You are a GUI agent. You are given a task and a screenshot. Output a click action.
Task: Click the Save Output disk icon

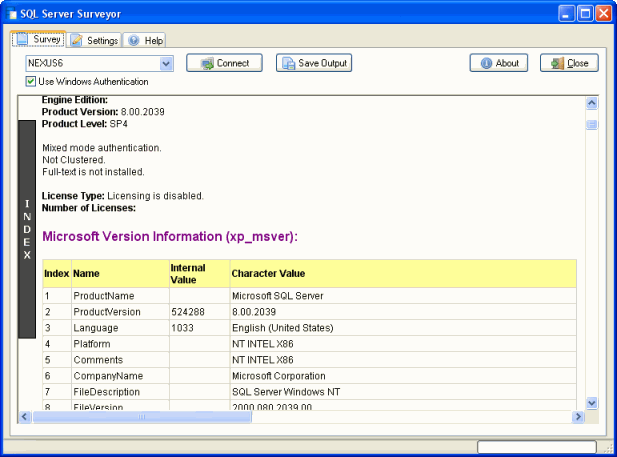click(288, 63)
